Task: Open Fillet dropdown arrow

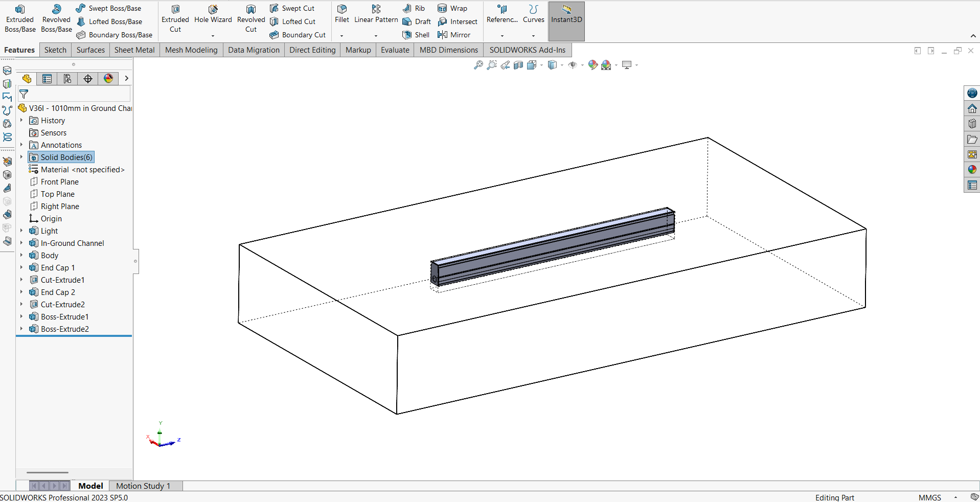Action: [x=341, y=36]
